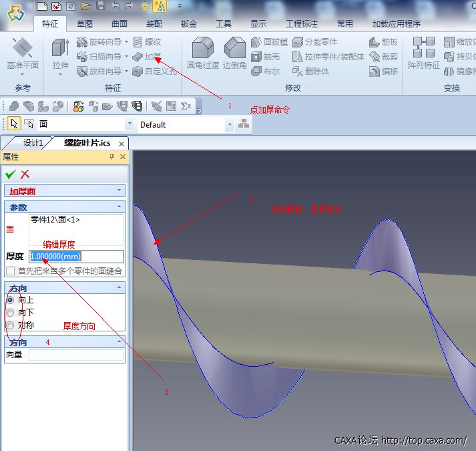
Task: Click the 抽壳 (Shell) tool icon
Action: (266, 57)
